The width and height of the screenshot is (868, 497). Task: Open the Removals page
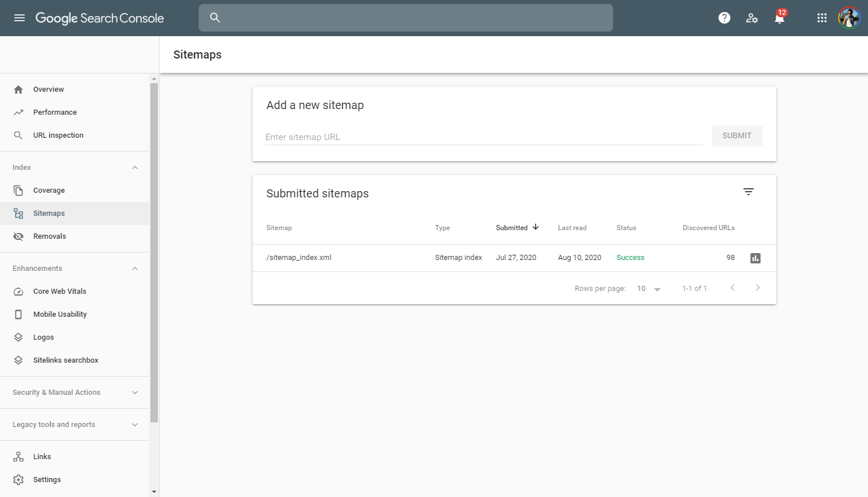coord(49,236)
